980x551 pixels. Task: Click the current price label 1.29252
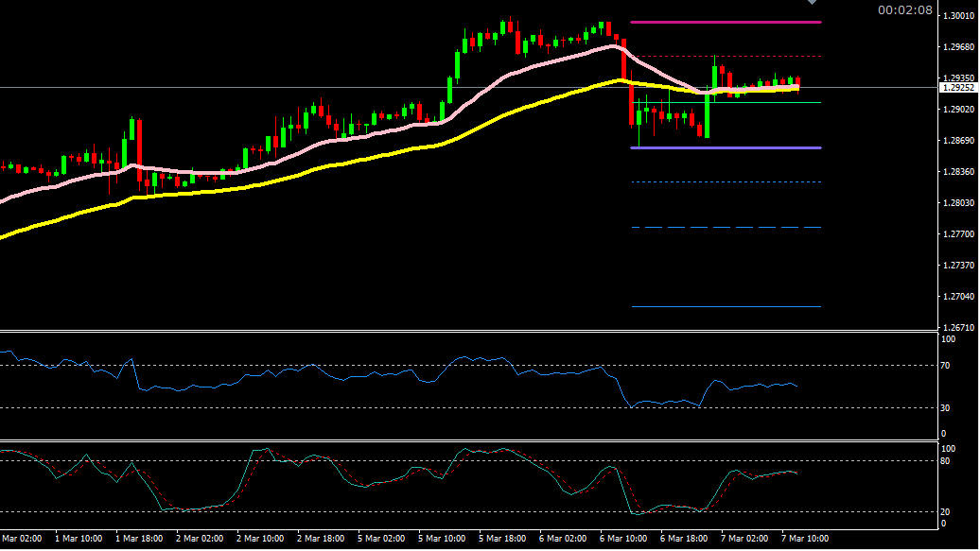(x=958, y=88)
